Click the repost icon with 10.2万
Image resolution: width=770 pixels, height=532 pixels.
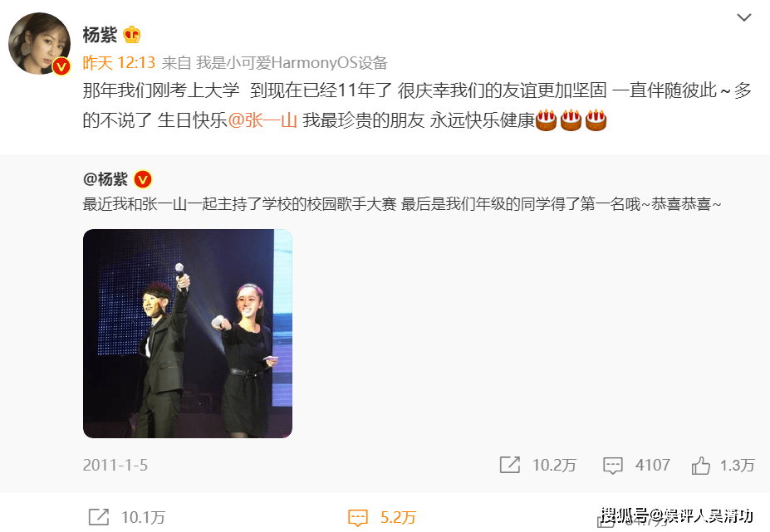tap(510, 465)
